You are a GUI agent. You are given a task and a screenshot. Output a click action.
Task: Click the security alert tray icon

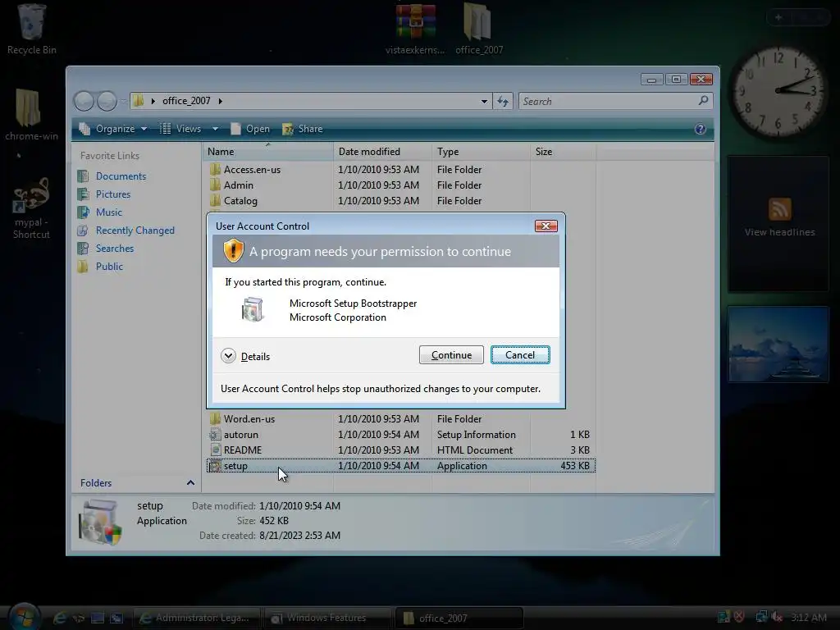[740, 617]
